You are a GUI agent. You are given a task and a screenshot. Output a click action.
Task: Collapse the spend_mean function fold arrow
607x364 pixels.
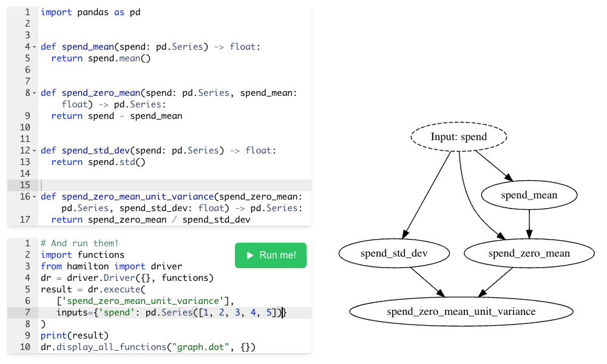[35, 47]
